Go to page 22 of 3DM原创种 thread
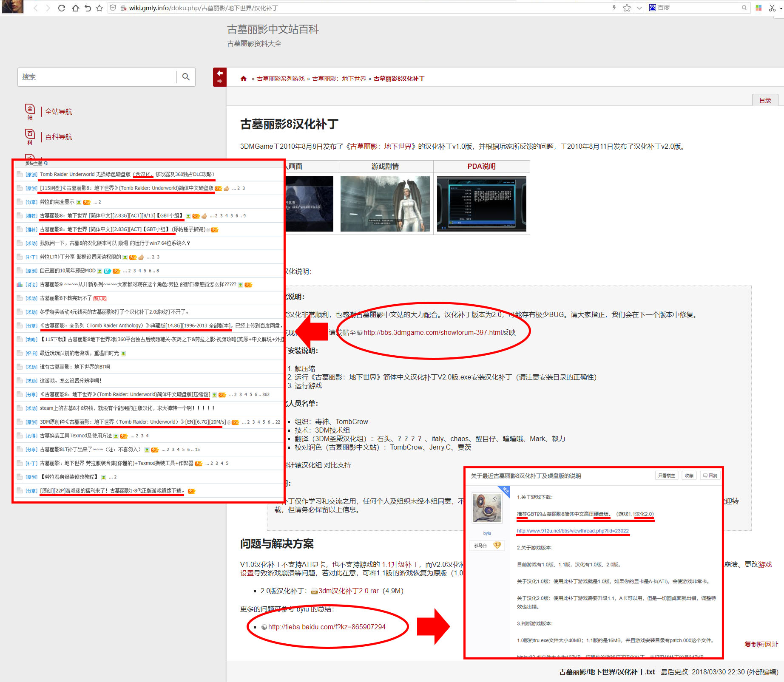 pyautogui.click(x=278, y=422)
